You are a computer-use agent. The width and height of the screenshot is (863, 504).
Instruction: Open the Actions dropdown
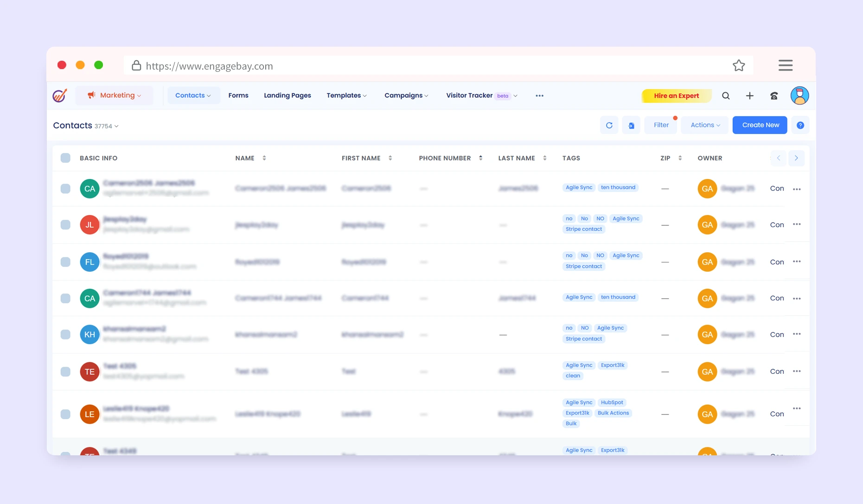(705, 125)
